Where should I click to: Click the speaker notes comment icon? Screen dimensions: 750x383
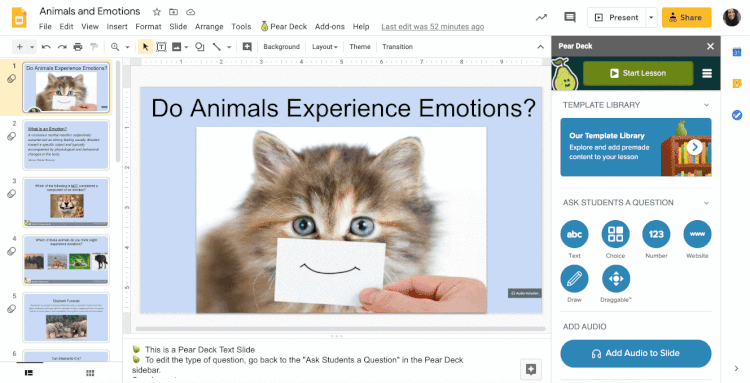click(531, 369)
